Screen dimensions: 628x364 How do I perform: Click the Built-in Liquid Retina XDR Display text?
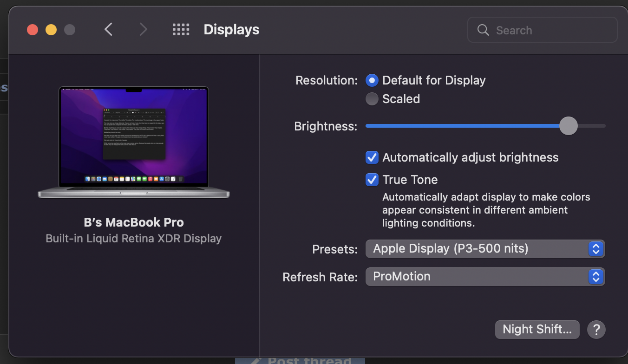[134, 239]
